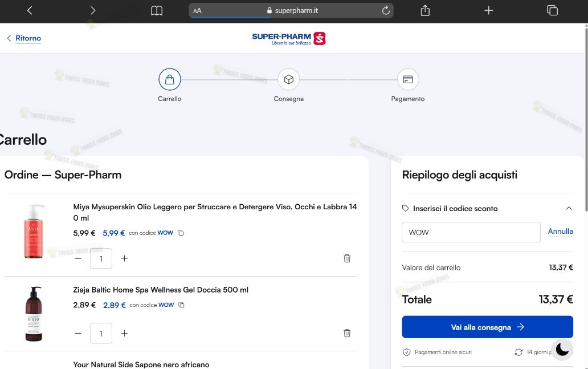The width and height of the screenshot is (588, 369).
Task: Reload the superpharm.it page
Action: tap(386, 10)
